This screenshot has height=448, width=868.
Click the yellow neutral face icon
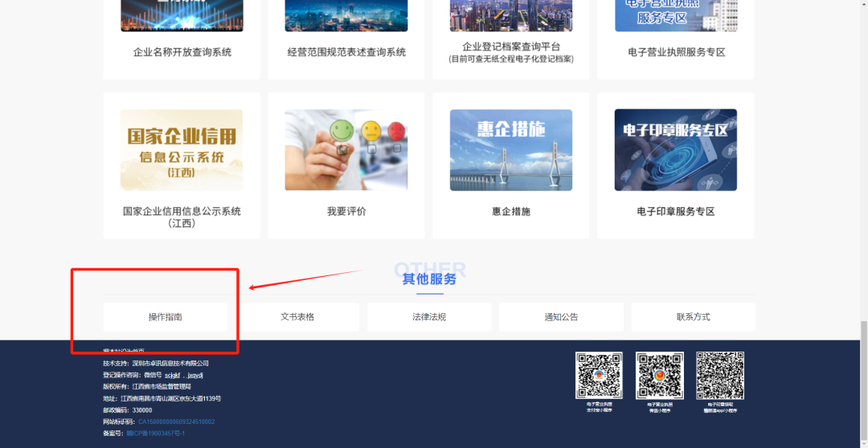[371, 131]
